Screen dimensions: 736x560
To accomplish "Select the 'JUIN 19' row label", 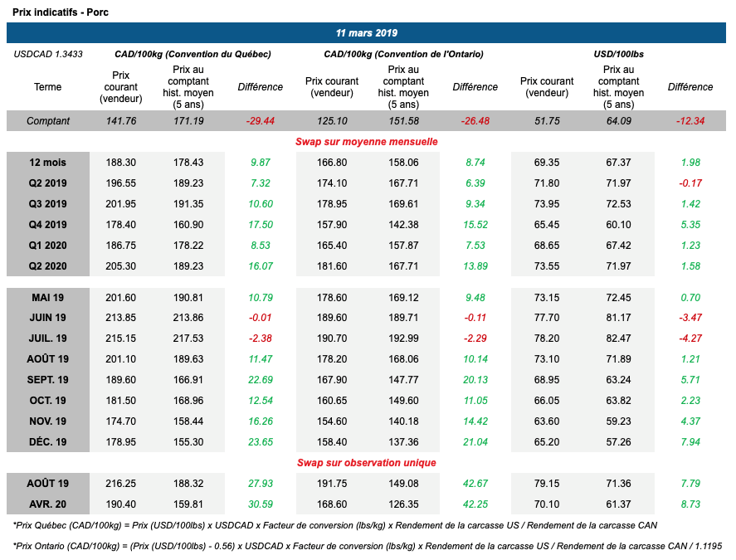I will click(x=48, y=318).
